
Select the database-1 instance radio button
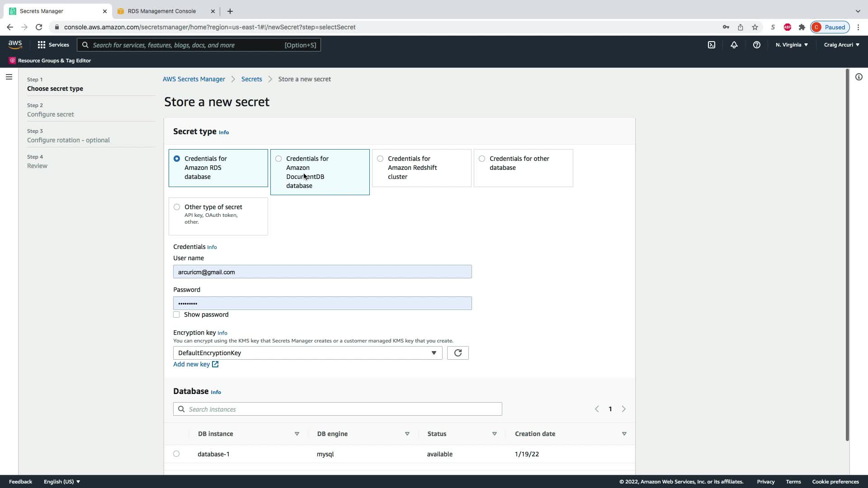[x=176, y=454]
